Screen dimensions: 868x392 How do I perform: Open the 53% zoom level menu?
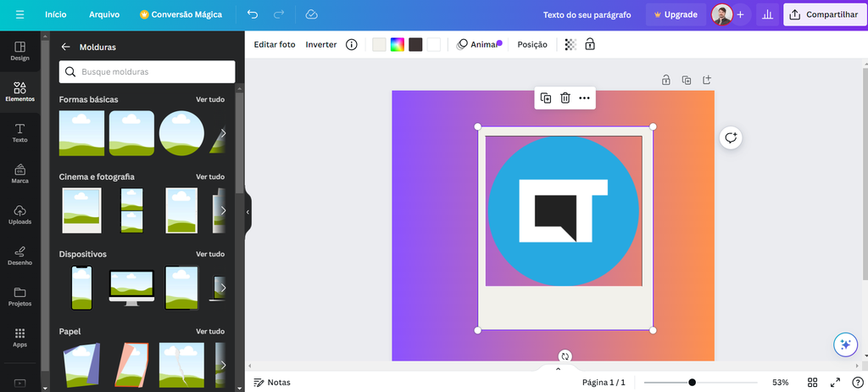[x=781, y=383]
